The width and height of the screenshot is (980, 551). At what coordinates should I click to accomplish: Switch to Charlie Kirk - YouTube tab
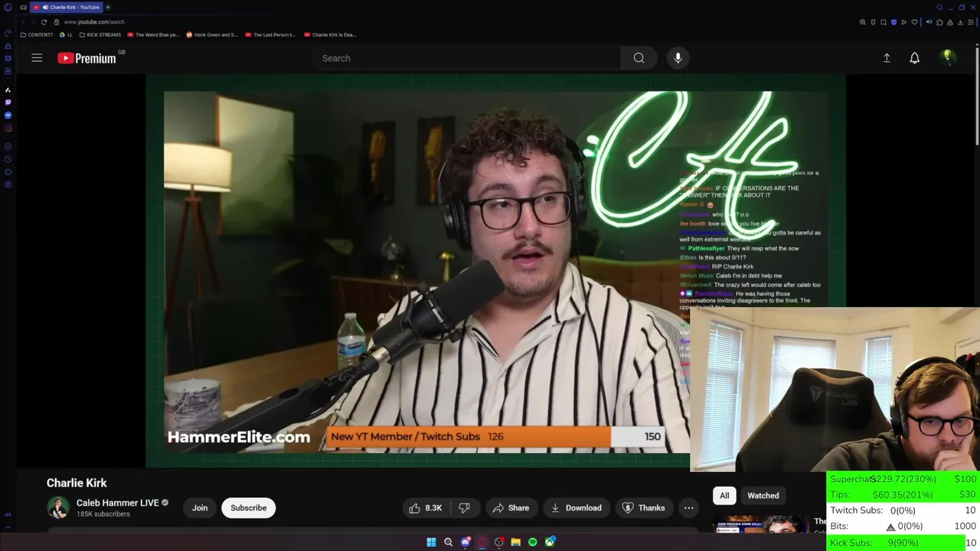click(67, 7)
